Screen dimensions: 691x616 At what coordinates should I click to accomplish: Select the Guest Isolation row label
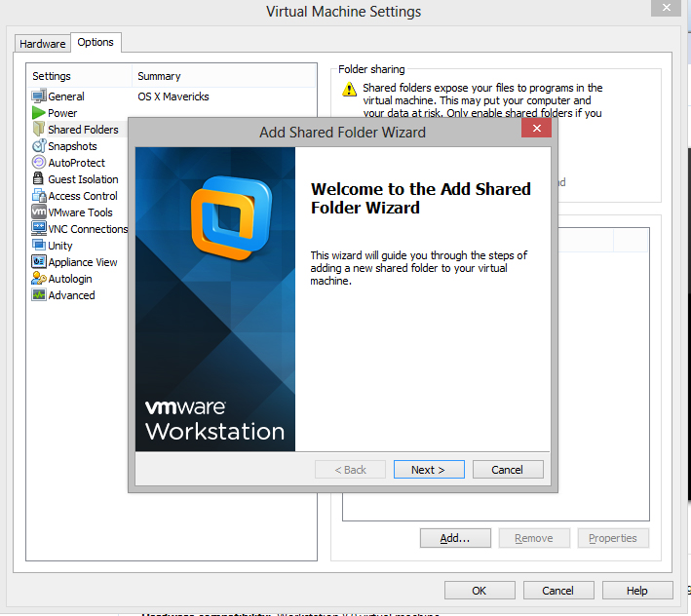click(83, 179)
